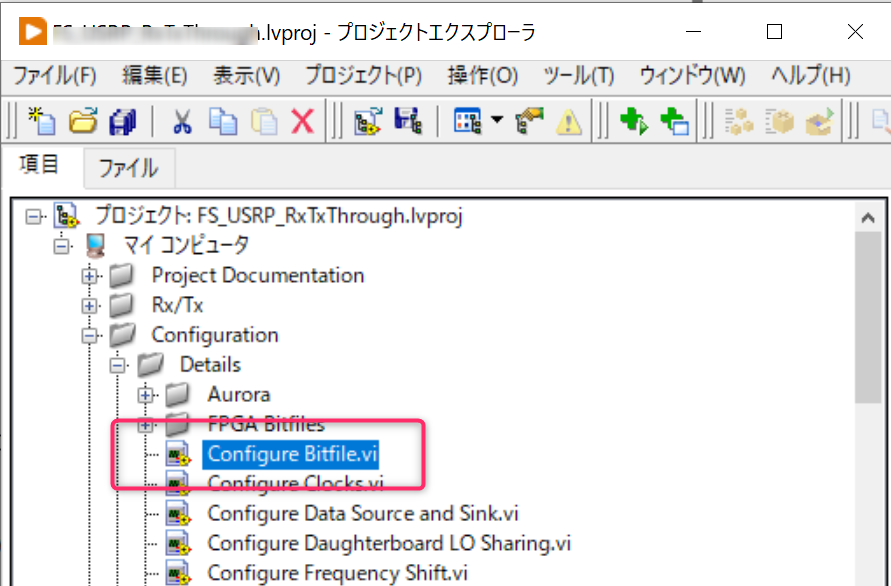The image size is (891, 586).
Task: Click the Paste clipboard icon
Action: point(264,121)
